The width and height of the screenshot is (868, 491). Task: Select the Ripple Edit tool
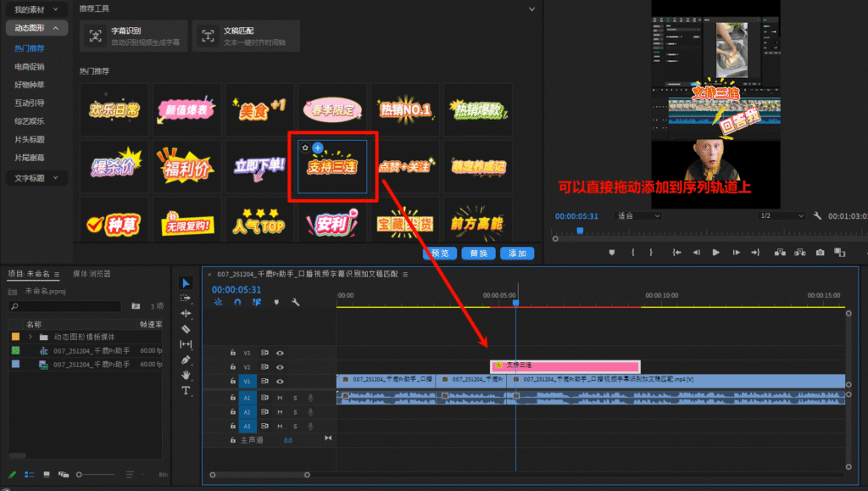[x=186, y=313]
